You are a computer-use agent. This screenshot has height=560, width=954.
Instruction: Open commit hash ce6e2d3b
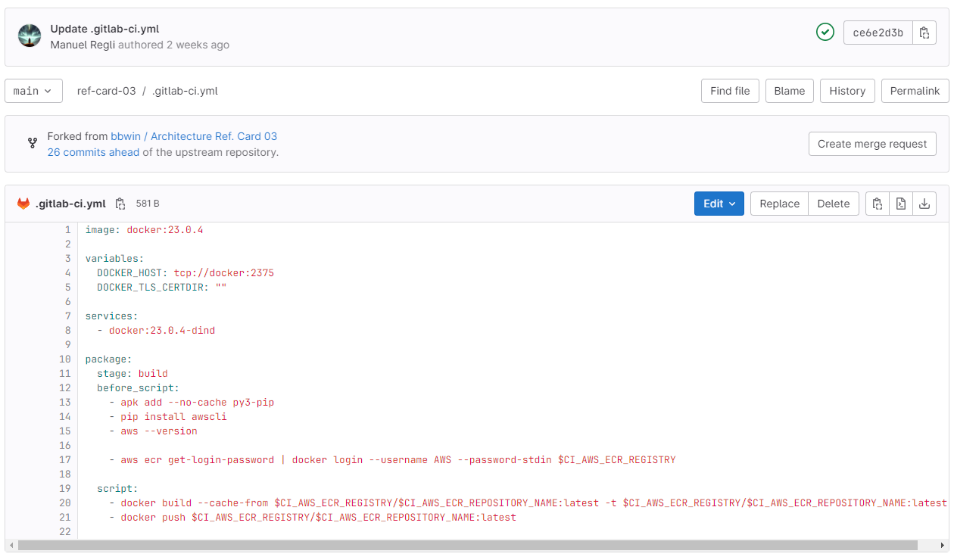coord(878,33)
